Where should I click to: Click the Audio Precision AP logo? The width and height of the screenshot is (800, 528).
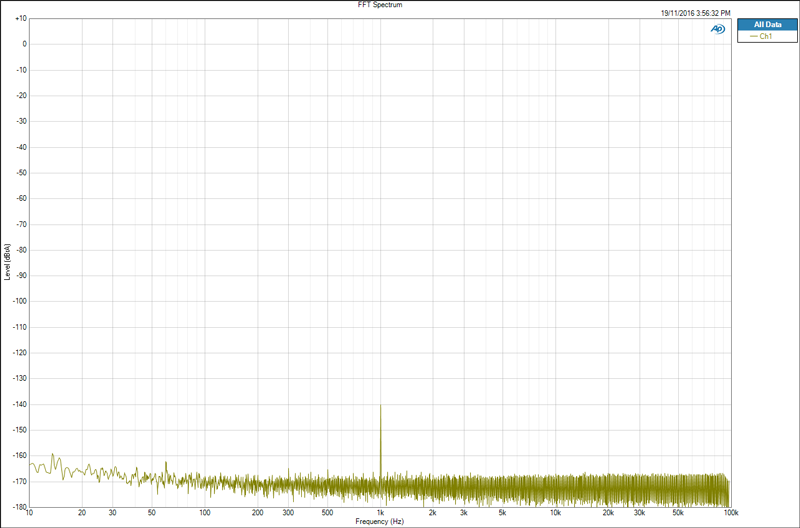click(717, 29)
